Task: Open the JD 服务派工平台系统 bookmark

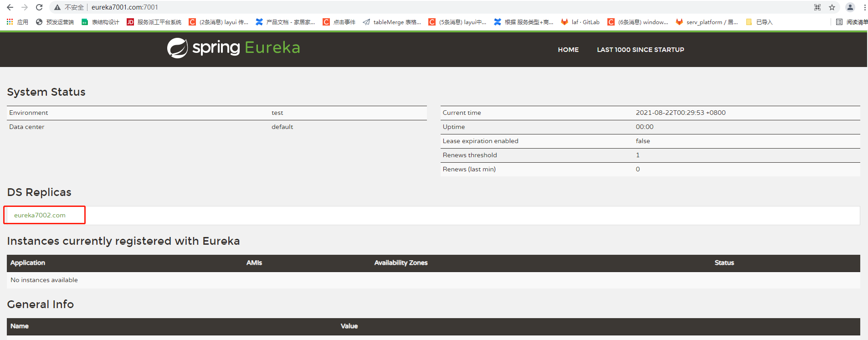Action: point(154,22)
